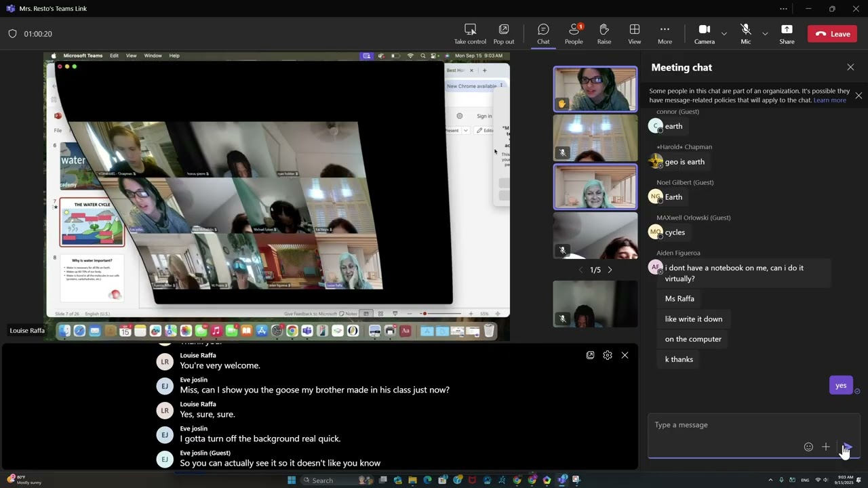
Task: Show hidden system tray icons
Action: [x=770, y=481]
